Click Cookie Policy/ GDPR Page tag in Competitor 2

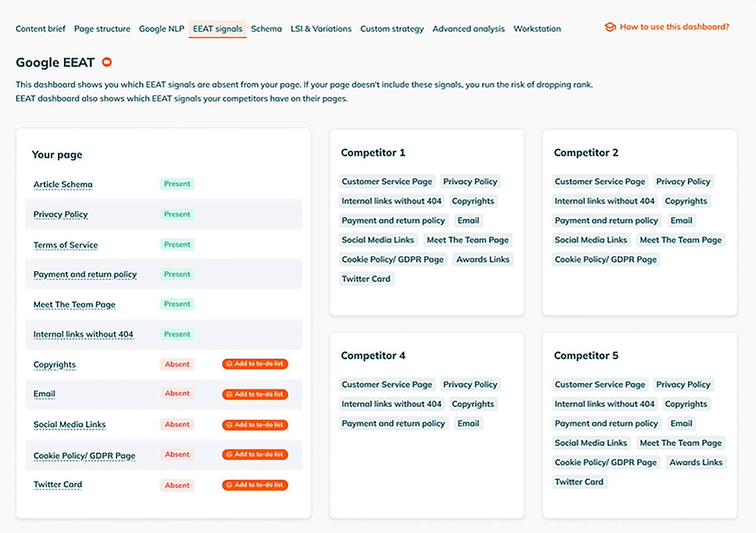[606, 259]
